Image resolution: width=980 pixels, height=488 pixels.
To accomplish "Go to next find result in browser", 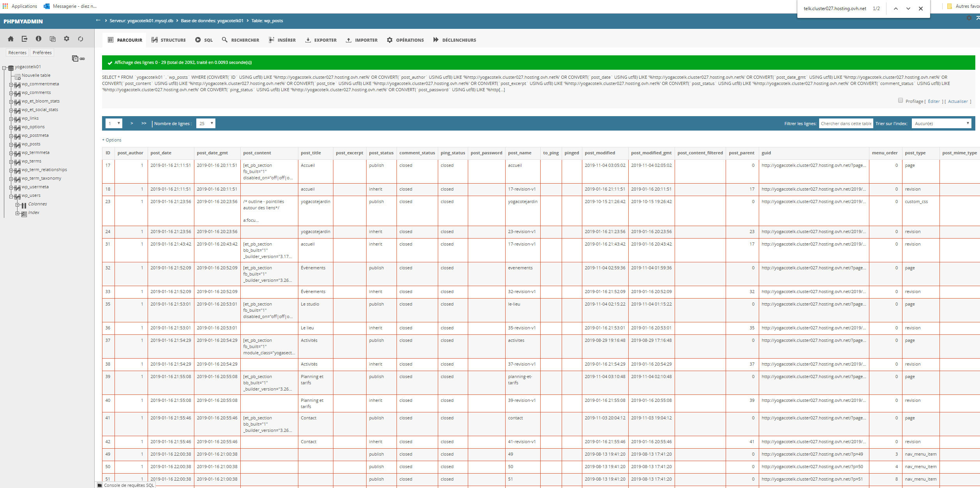I will coord(908,9).
